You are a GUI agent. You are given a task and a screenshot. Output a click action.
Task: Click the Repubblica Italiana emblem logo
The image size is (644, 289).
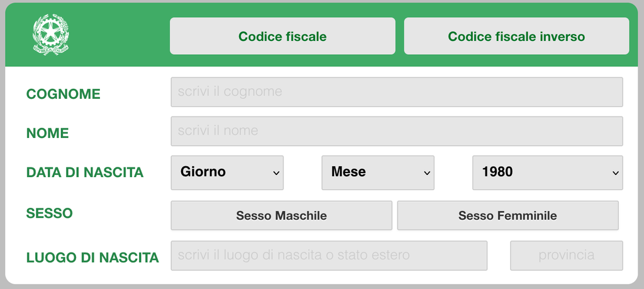(51, 35)
